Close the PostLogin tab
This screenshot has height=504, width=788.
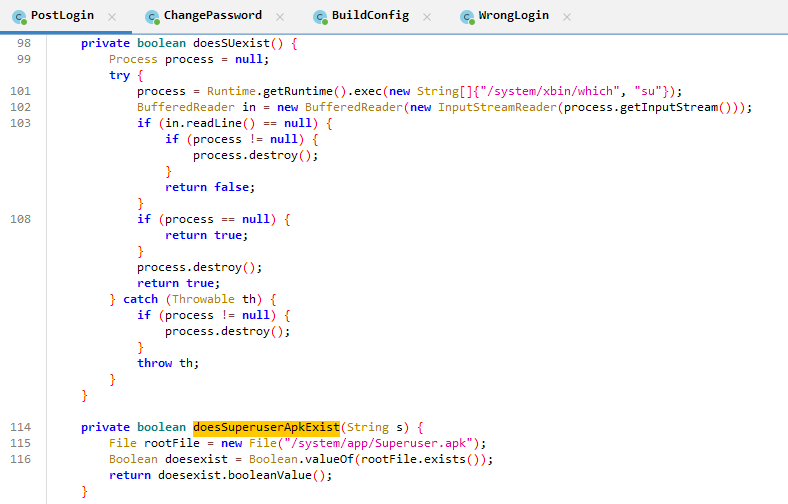click(112, 17)
